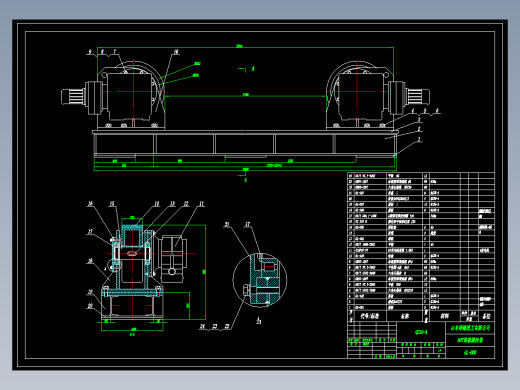Image resolution: width=520 pixels, height=390 pixels.
Task: Click the left gearbox housing in front view
Action: [130, 97]
